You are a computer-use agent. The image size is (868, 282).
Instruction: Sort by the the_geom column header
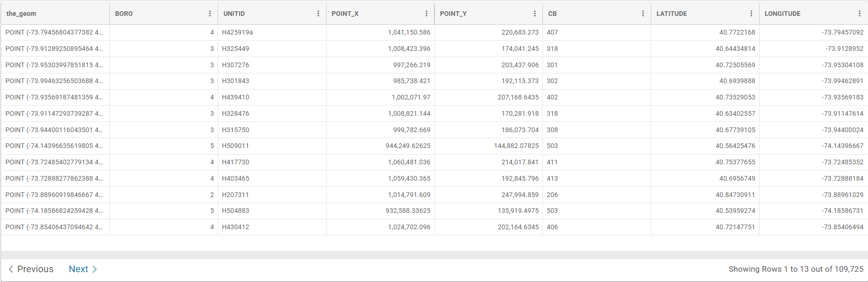pyautogui.click(x=21, y=14)
